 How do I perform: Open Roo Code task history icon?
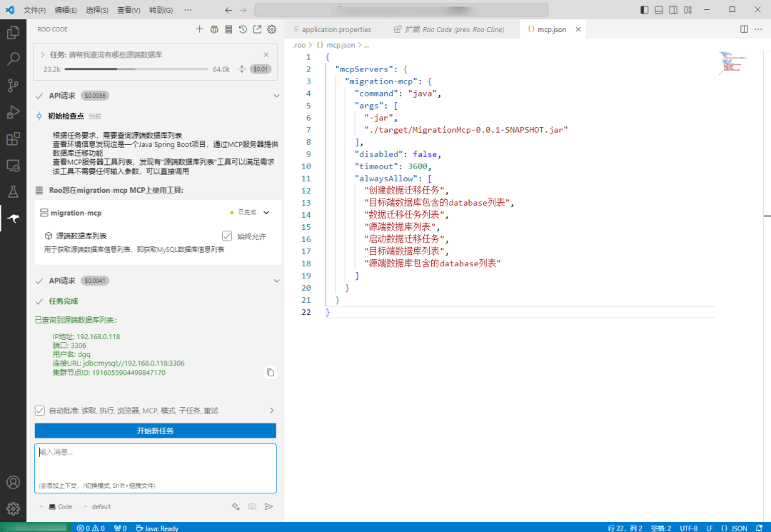[243, 29]
